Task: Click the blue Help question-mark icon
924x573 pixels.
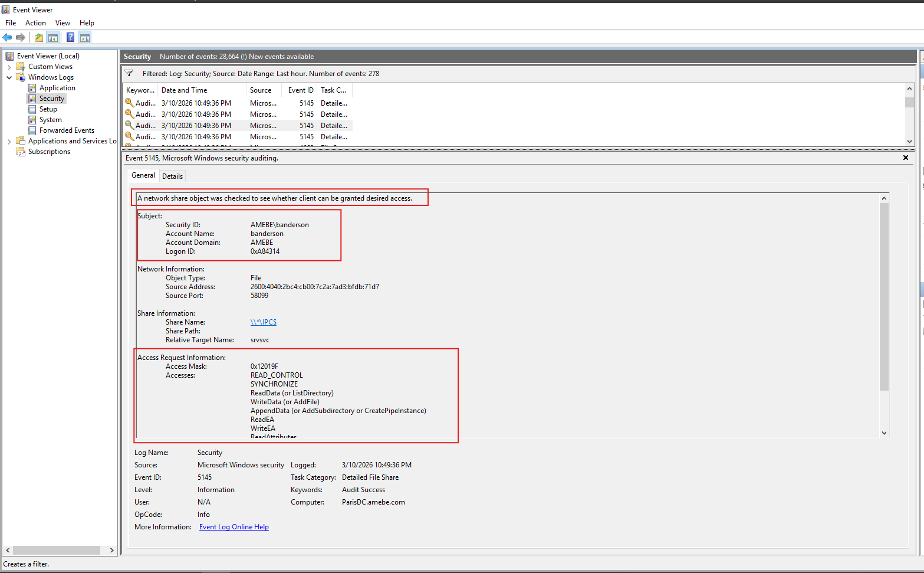Action: 70,38
